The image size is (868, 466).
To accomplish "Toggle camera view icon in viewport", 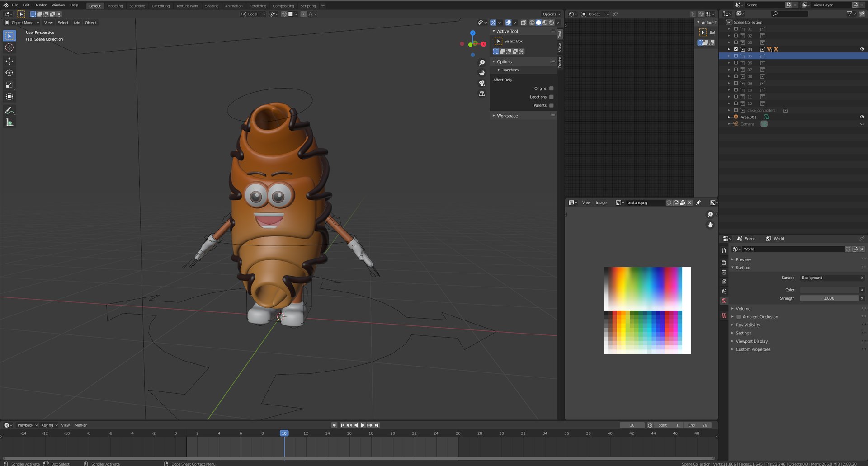I will coord(482,83).
